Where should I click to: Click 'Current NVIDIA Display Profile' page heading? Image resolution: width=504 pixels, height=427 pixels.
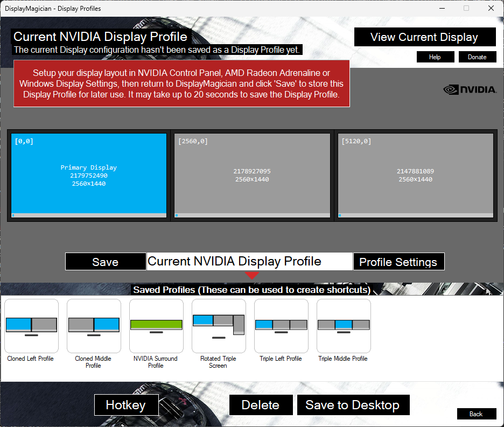[x=101, y=37]
